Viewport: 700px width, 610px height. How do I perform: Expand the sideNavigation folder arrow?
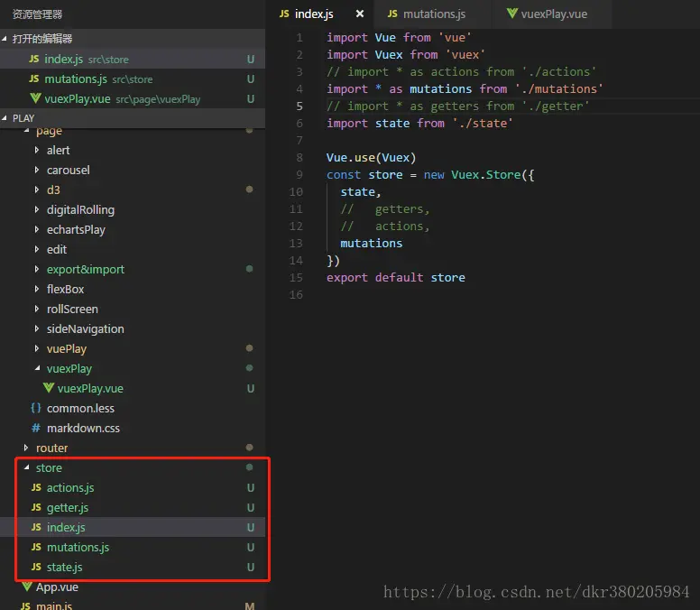point(37,328)
